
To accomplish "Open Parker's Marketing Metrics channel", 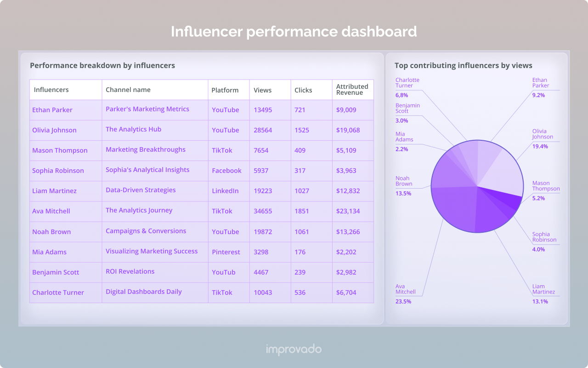I will point(147,109).
